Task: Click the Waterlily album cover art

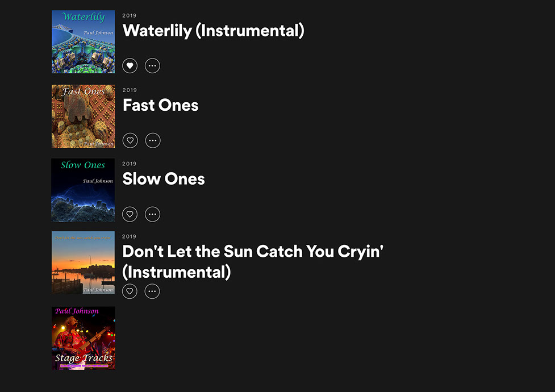Action: click(83, 41)
